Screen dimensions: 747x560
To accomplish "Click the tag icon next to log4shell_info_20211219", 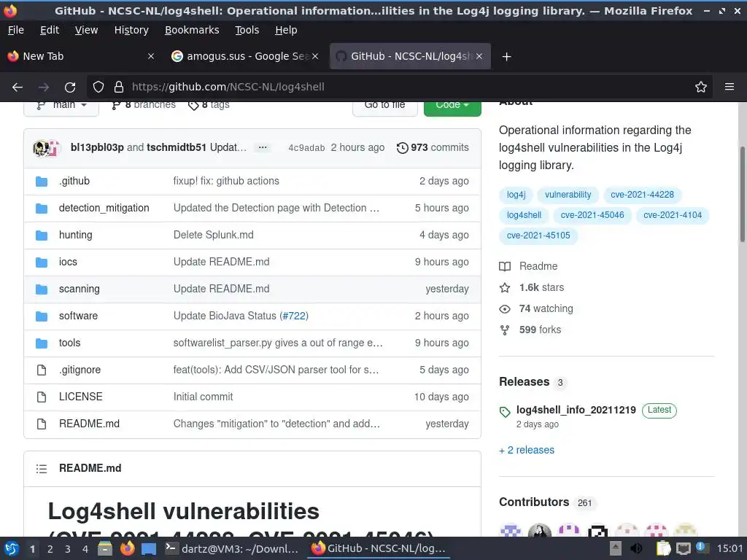I will click(x=505, y=412).
